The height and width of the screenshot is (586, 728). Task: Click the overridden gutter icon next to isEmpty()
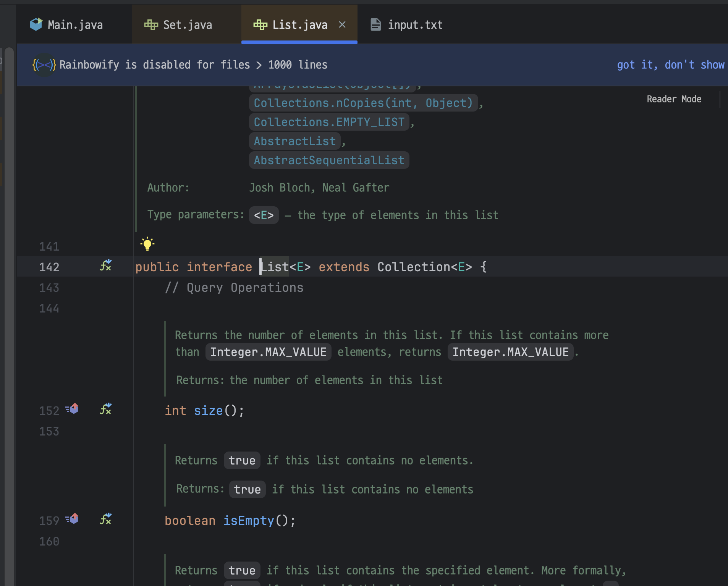tap(106, 519)
